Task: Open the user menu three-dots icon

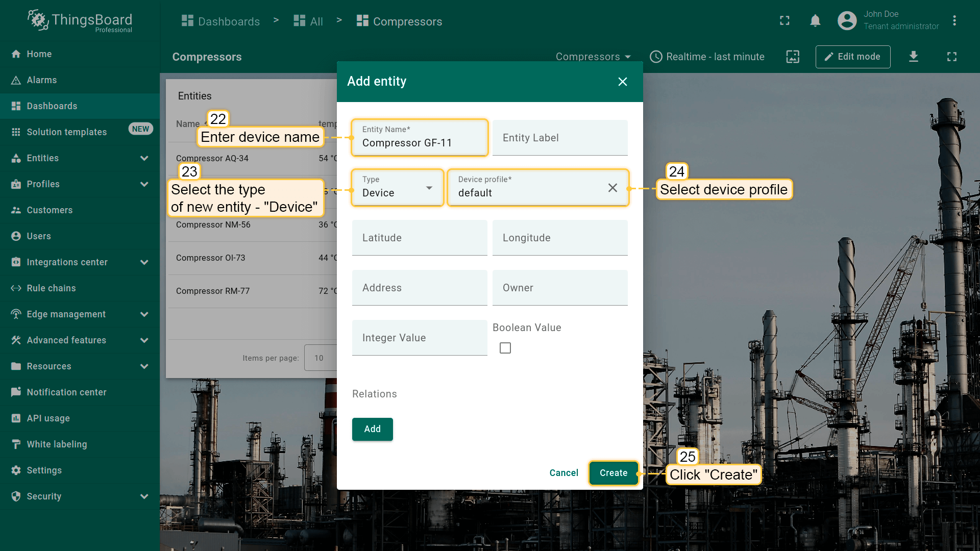Action: 954,21
